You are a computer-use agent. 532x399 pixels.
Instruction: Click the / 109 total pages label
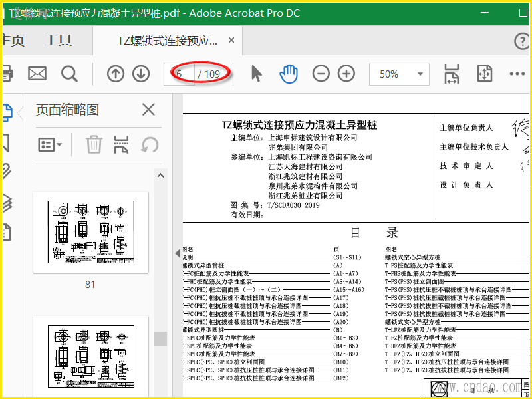coord(209,74)
